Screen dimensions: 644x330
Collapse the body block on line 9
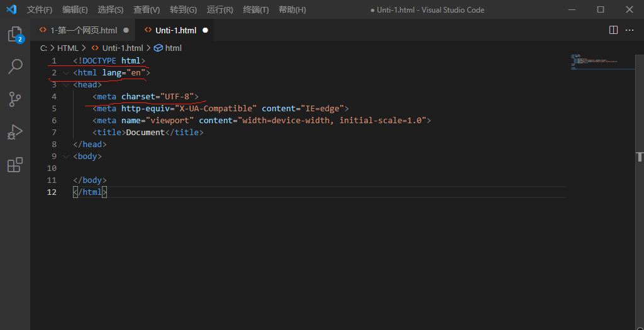(x=66, y=157)
